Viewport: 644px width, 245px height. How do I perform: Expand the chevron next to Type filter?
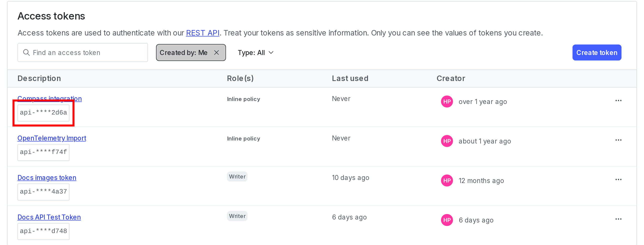[271, 53]
